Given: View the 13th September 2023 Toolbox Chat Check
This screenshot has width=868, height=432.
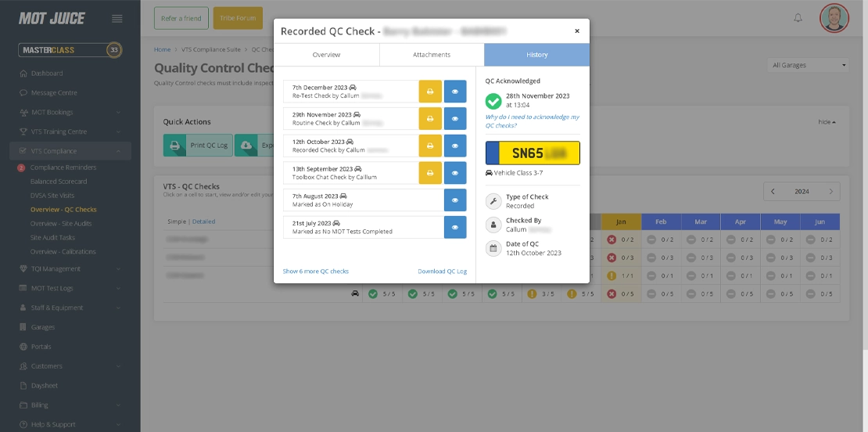Looking at the screenshot, I should (455, 173).
